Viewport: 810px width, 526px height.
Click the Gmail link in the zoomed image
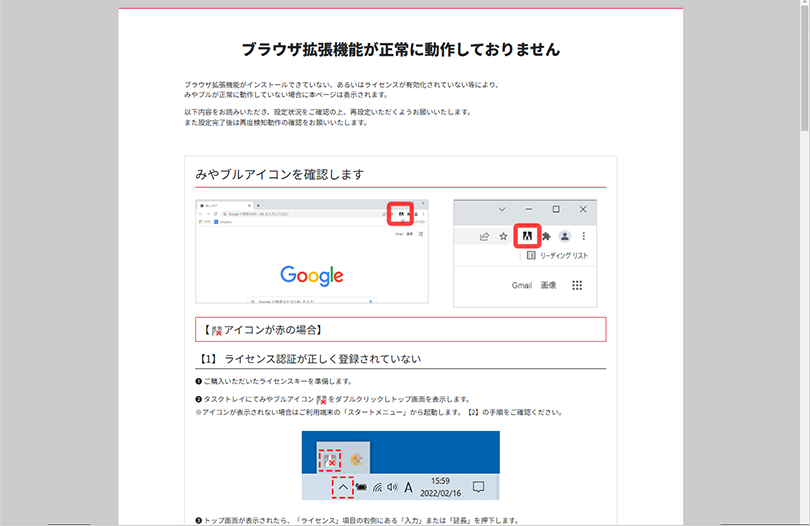pos(521,285)
